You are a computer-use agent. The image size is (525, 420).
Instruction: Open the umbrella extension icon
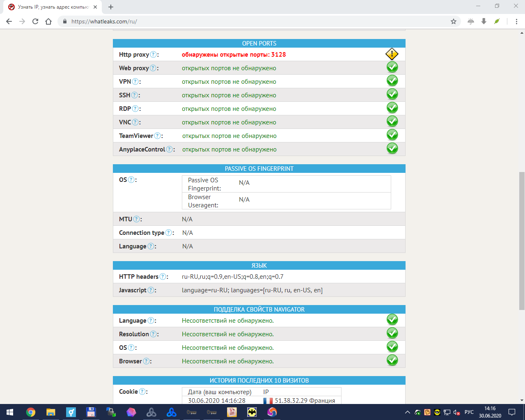(x=471, y=21)
